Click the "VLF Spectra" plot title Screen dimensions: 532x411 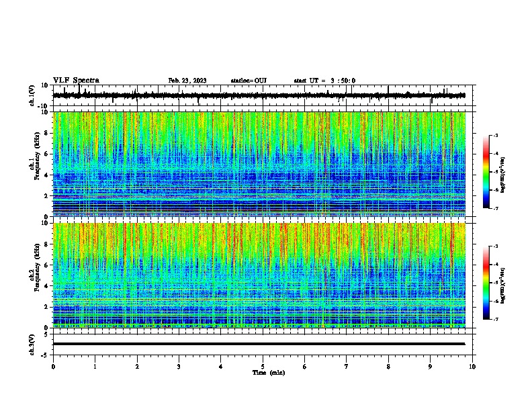pyautogui.click(x=76, y=81)
